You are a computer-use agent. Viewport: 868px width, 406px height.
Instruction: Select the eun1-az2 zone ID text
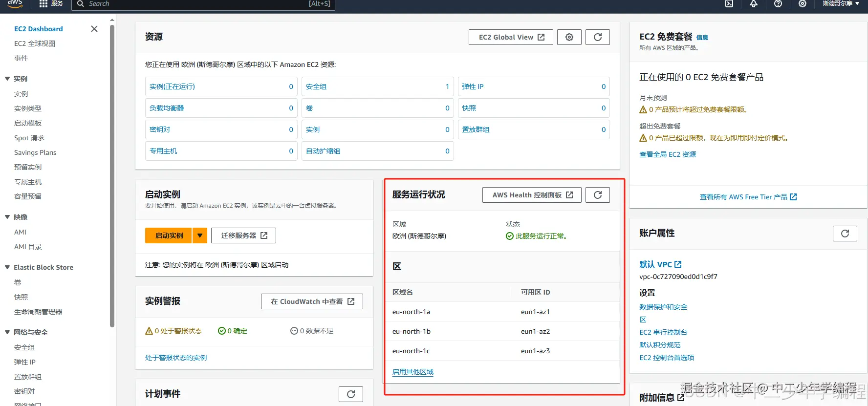(x=536, y=331)
